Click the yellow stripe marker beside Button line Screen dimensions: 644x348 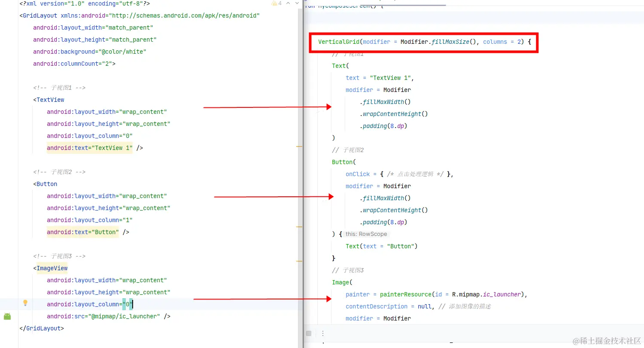pyautogui.click(x=300, y=226)
